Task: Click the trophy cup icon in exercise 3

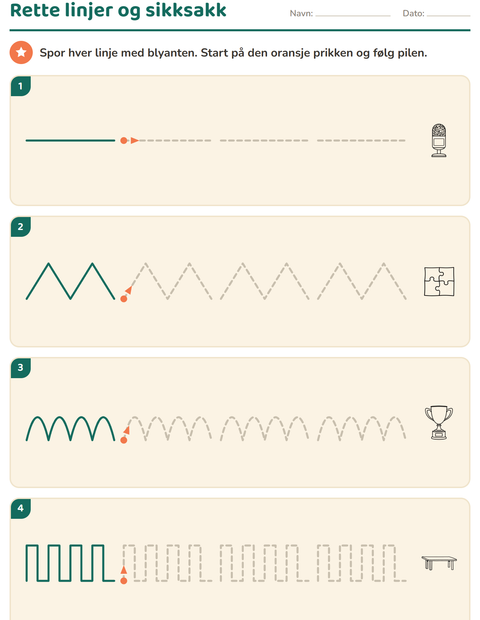Action: pyautogui.click(x=439, y=422)
